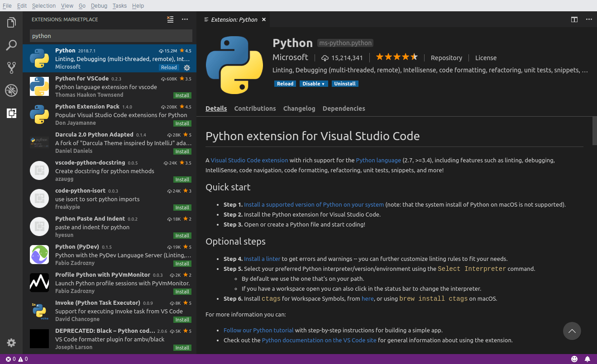
Task: Switch to the Changelog tab
Action: coord(299,109)
